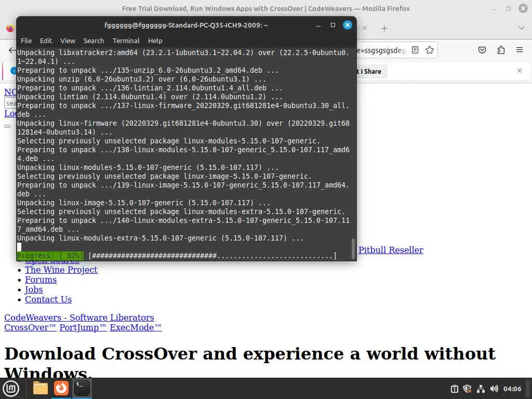Click line 'Unpacking linux-image-5.15.0-107-generic'
Screen dimensions: 532x399
pyautogui.click(x=143, y=203)
